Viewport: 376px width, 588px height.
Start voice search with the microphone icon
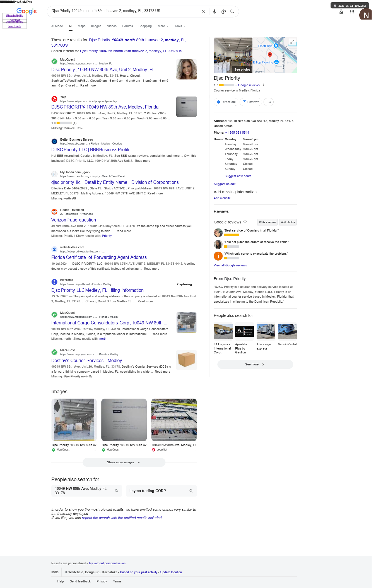point(214,11)
